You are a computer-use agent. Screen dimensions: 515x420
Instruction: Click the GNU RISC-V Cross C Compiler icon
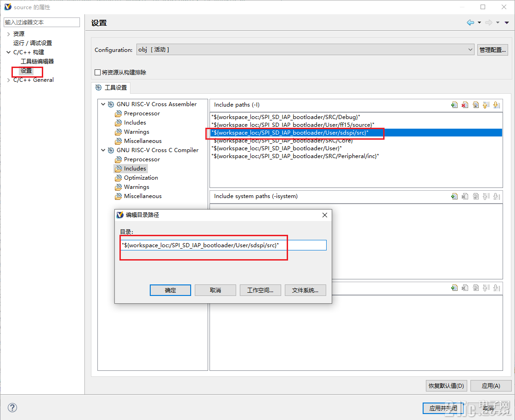click(x=111, y=150)
